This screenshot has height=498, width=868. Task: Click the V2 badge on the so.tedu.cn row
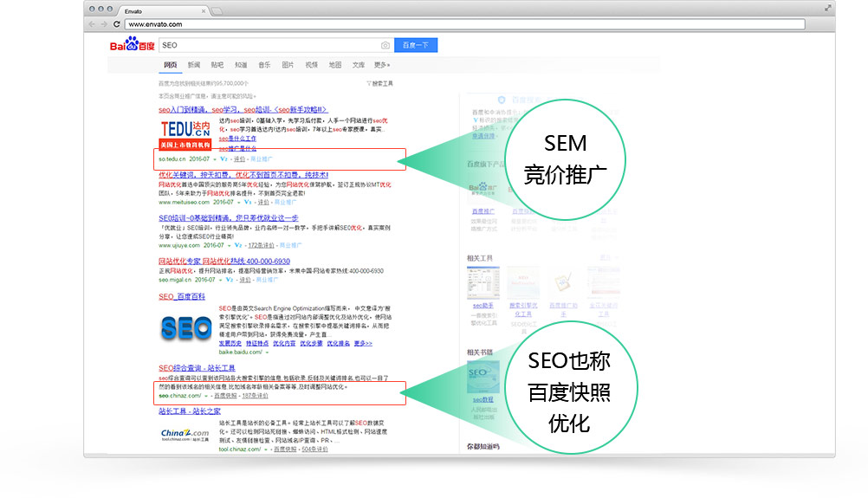tap(223, 158)
